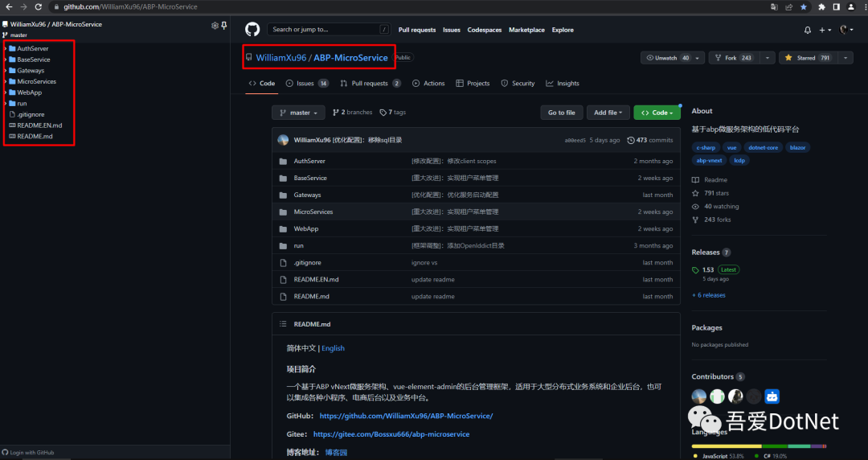Image resolution: width=868 pixels, height=460 pixels.
Task: Open the Security tab
Action: (518, 83)
